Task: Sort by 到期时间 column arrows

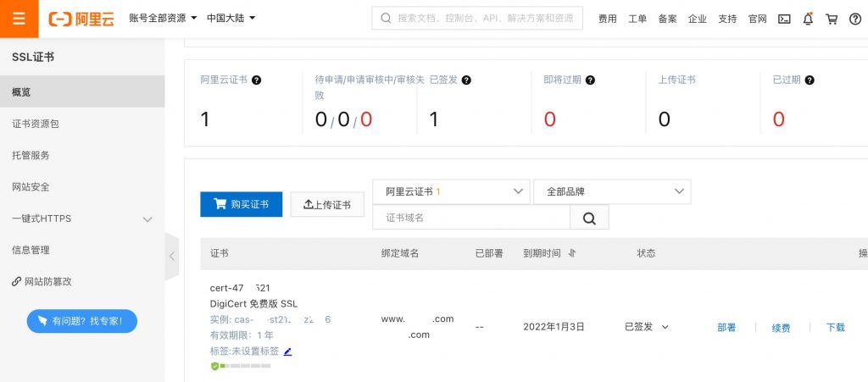Action: point(572,253)
